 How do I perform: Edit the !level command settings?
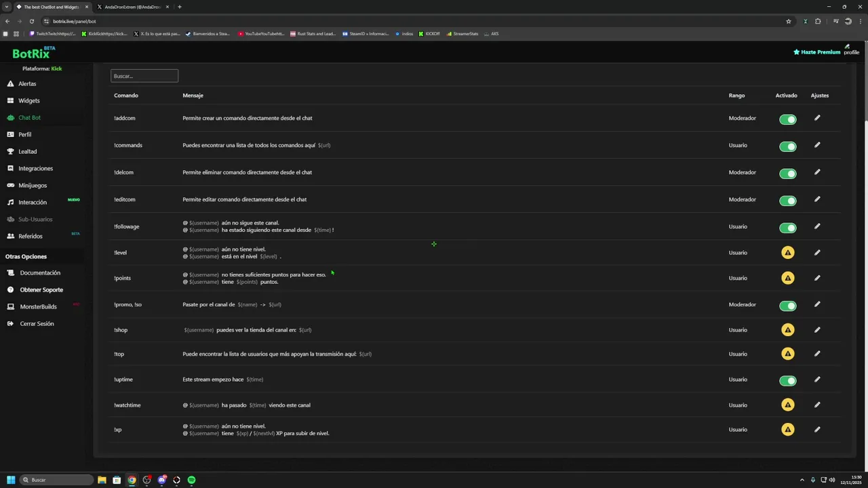click(x=817, y=253)
